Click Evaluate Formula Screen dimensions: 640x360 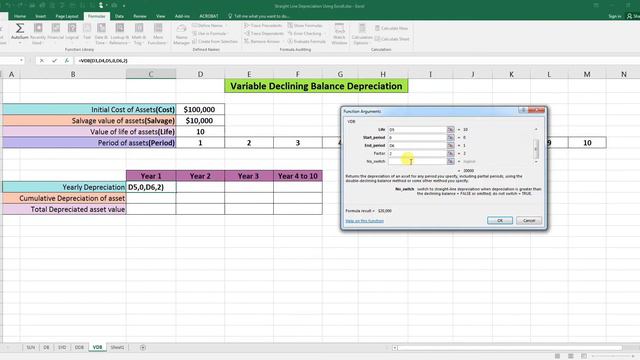pos(307,42)
